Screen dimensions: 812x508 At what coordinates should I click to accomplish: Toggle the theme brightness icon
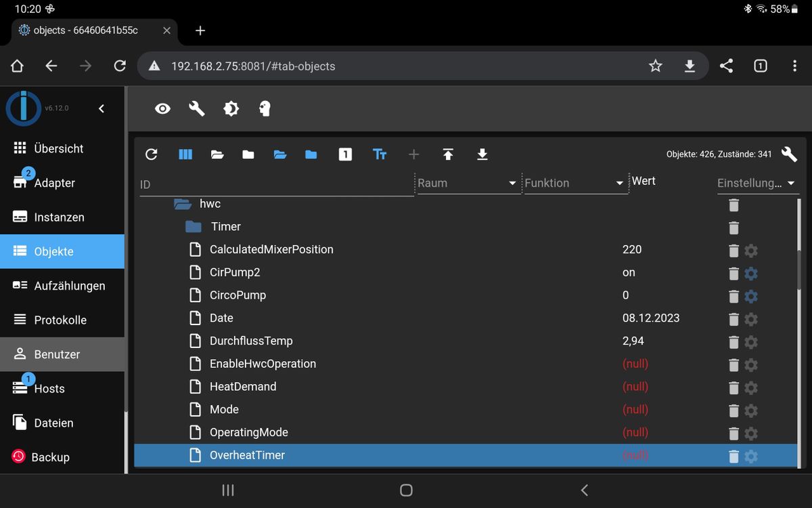coord(231,108)
